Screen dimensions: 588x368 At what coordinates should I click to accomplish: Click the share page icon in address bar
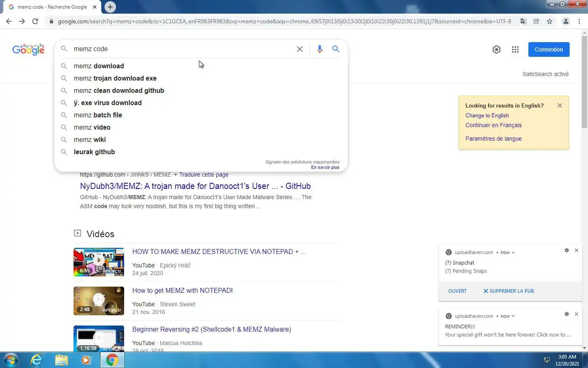coord(537,21)
